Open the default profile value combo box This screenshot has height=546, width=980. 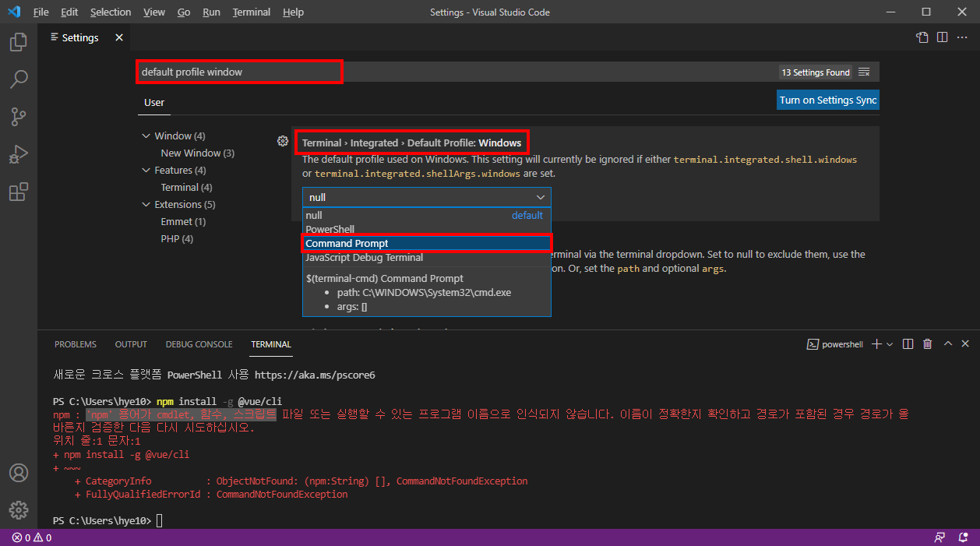pyautogui.click(x=426, y=196)
